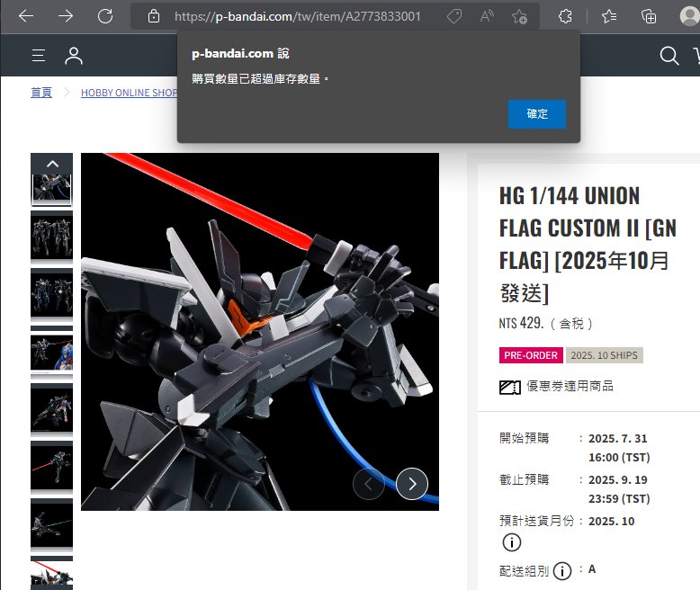Go back to previous page
700x590 pixels.
coord(26,16)
